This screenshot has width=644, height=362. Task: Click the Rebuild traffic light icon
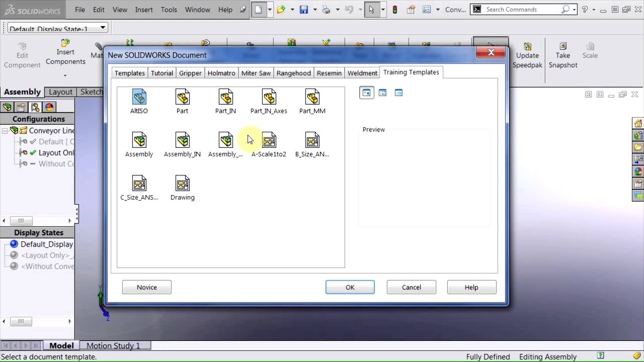tap(395, 10)
